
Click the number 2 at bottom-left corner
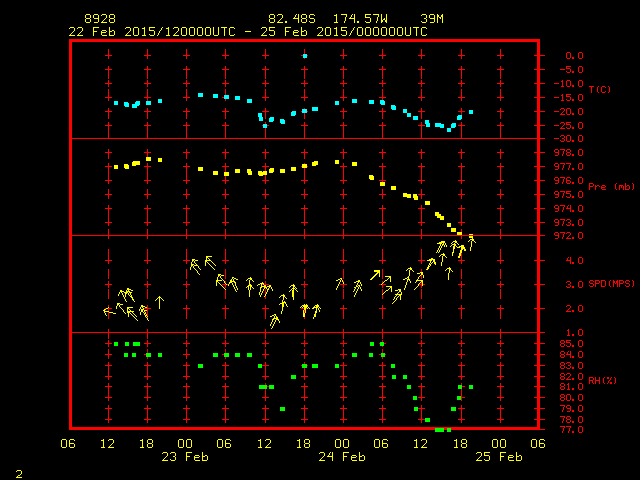pos(18,471)
